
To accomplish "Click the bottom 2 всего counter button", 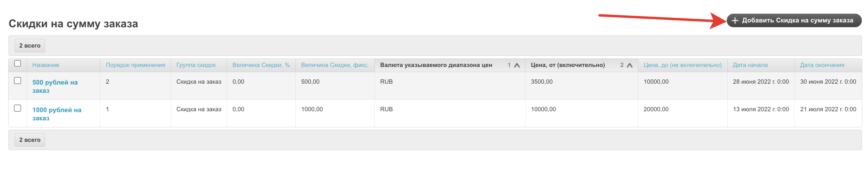I will (x=30, y=140).
